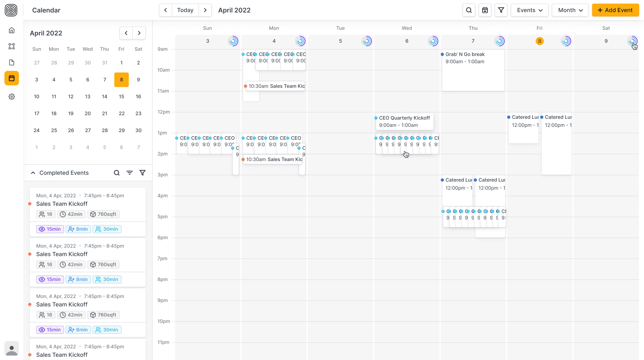Go to next month in mini calendar

(x=139, y=33)
